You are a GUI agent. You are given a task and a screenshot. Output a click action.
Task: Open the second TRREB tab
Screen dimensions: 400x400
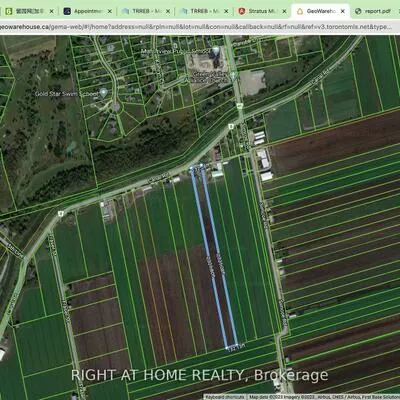pos(205,11)
